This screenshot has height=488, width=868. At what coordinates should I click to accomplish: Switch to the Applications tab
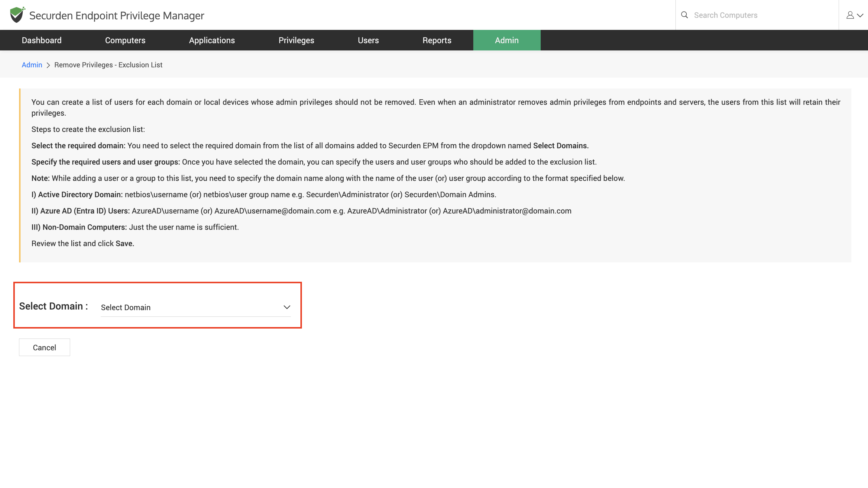click(212, 40)
